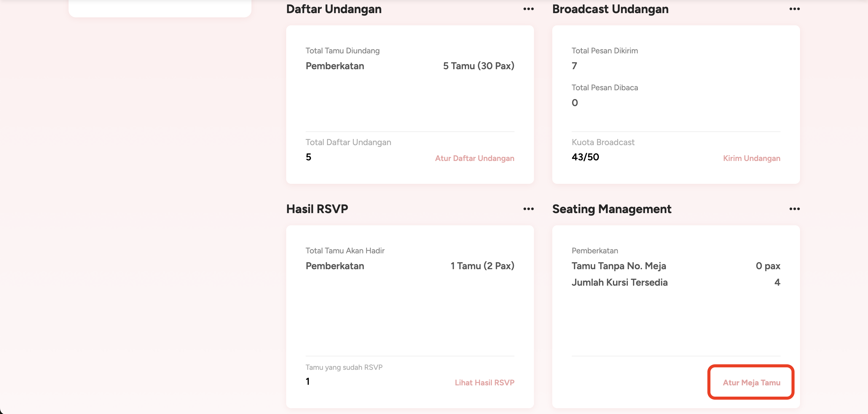Image resolution: width=868 pixels, height=414 pixels.
Task: Click the highlighted Atur Meja Tamu link
Action: pos(751,383)
